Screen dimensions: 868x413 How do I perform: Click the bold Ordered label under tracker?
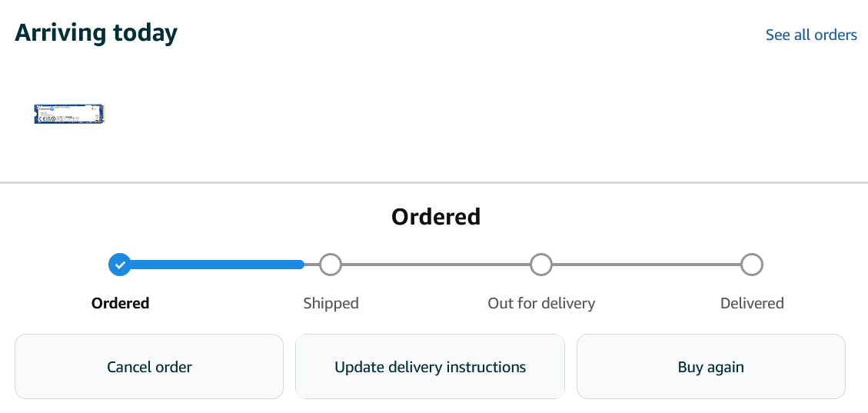[120, 303]
